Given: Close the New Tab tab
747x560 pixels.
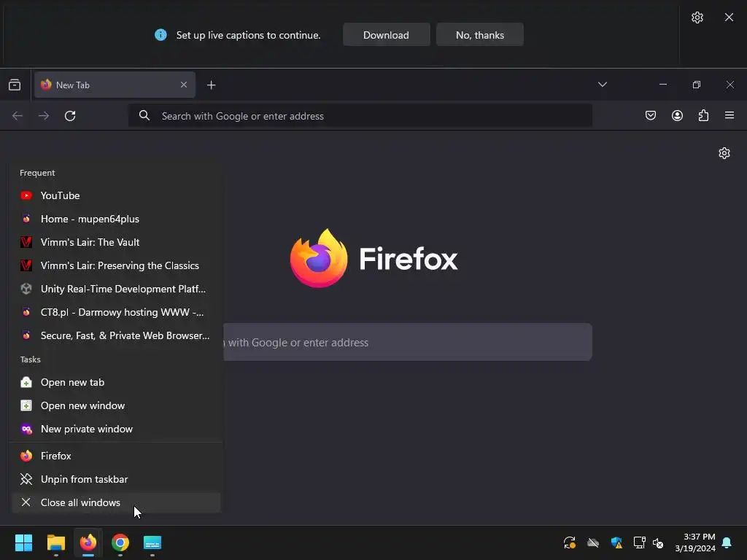Looking at the screenshot, I should tap(183, 85).
